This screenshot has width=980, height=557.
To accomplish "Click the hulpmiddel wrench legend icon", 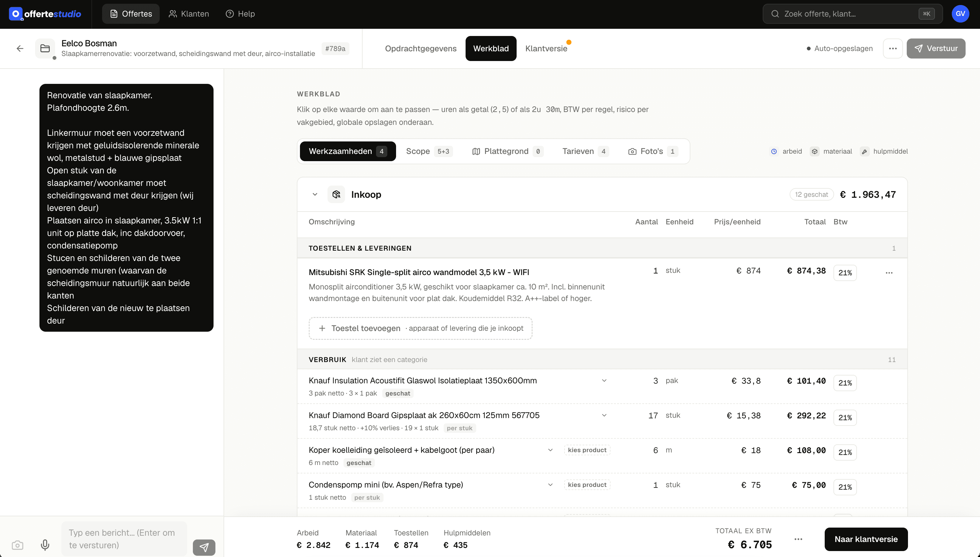I will [x=864, y=151].
